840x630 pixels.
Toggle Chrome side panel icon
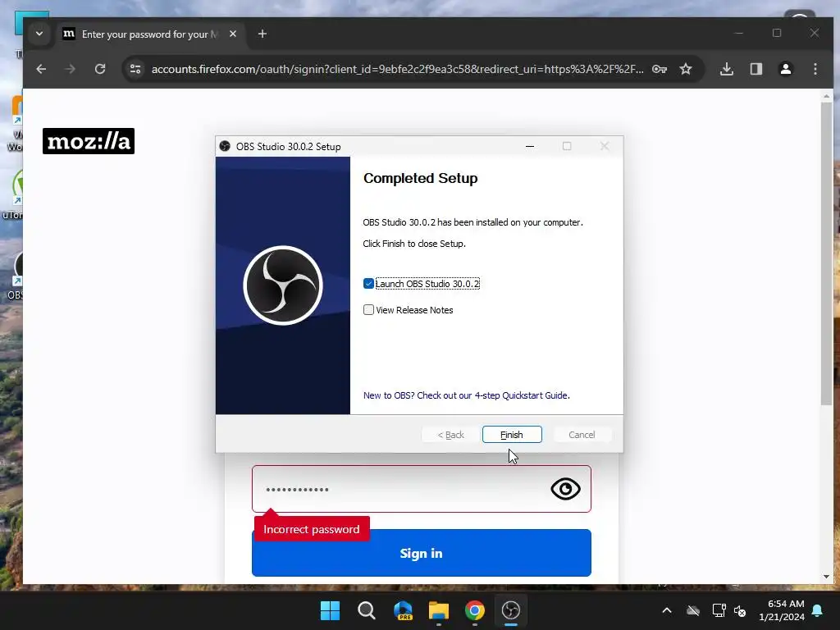(756, 69)
